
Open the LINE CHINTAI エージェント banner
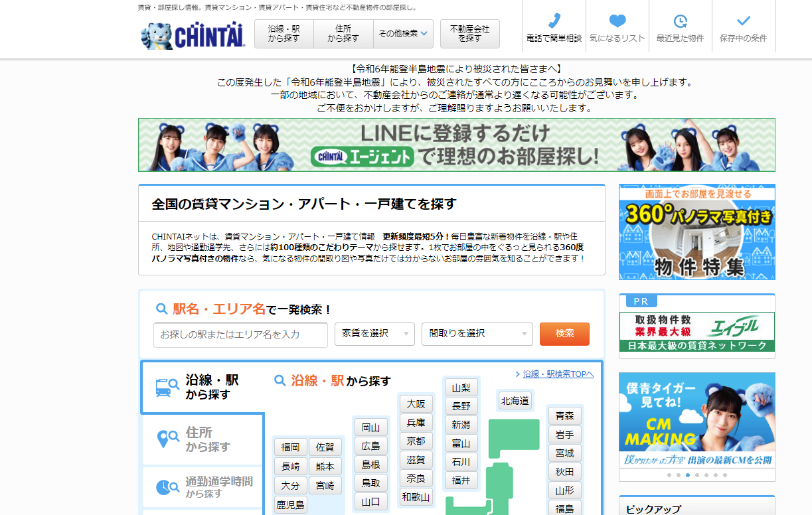pos(457,145)
